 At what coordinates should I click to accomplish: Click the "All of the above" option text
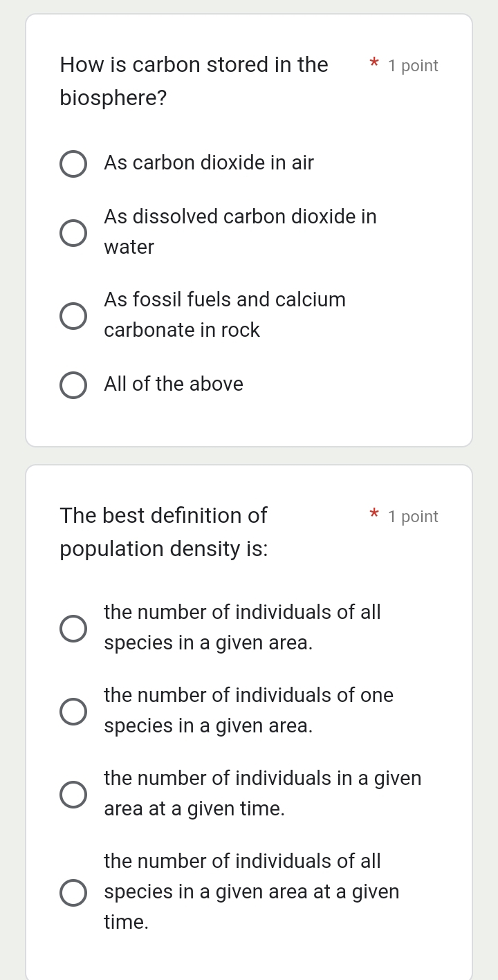(x=174, y=385)
